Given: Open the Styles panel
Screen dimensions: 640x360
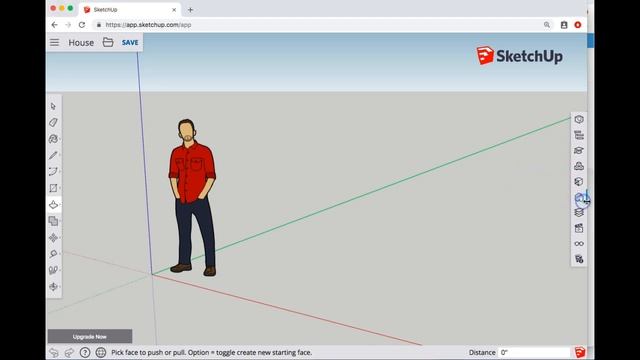Looking at the screenshot, I should [x=579, y=197].
